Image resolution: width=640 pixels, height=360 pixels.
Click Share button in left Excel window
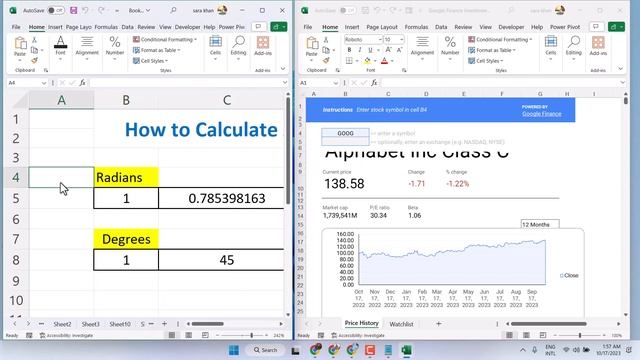pos(279,27)
